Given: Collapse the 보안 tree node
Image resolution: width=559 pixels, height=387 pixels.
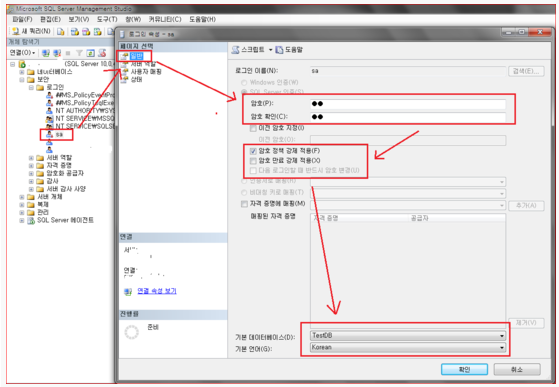Looking at the screenshot, I should [x=22, y=80].
